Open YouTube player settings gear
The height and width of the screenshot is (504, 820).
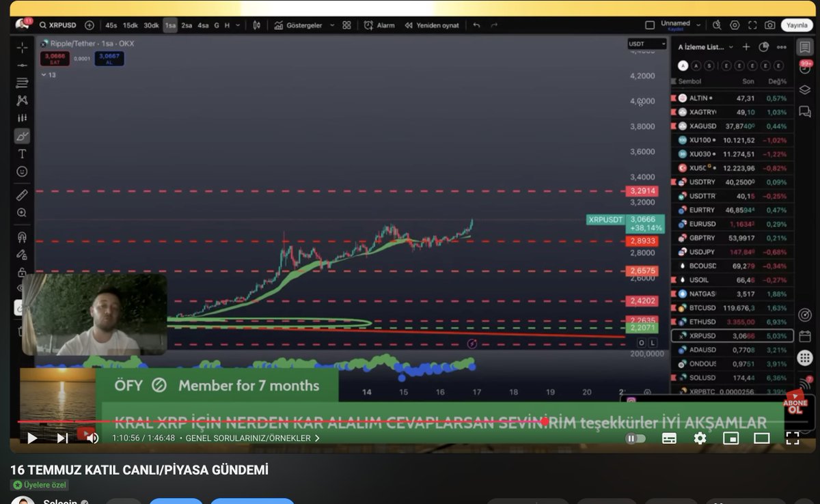tap(700, 438)
